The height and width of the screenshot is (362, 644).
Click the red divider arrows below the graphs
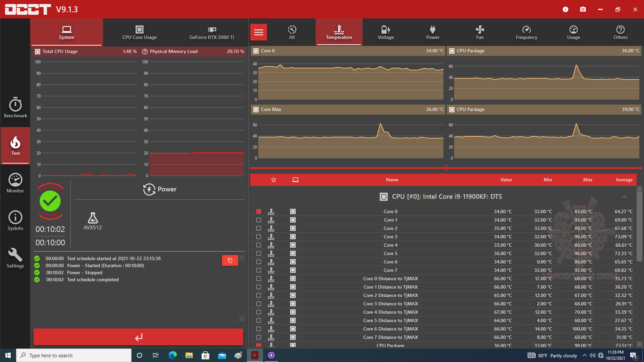[446, 168]
